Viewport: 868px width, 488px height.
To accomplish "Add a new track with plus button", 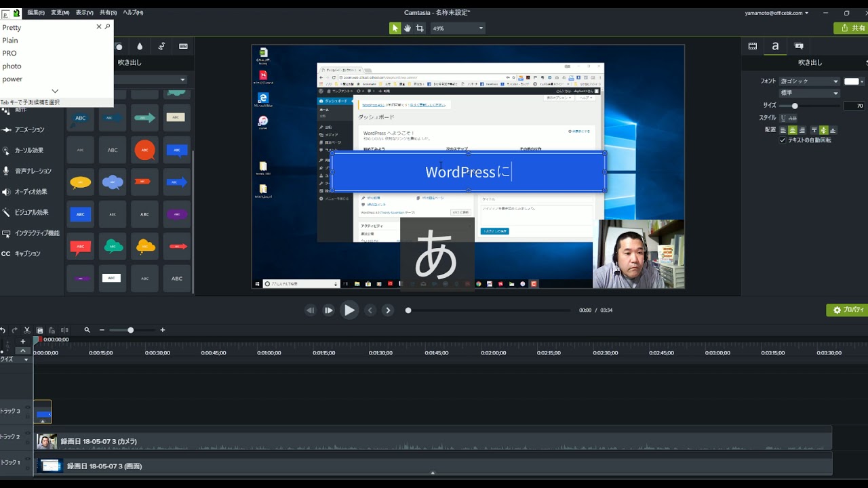I will point(23,342).
